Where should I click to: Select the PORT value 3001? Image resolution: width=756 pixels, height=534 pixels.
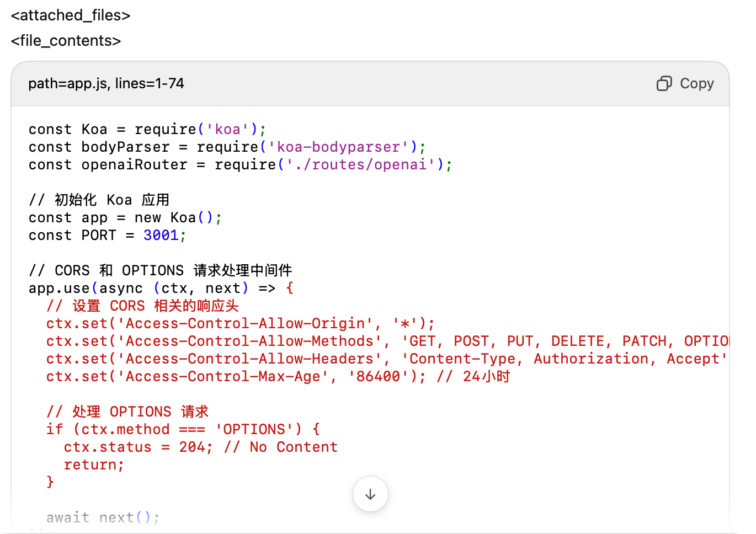(161, 234)
